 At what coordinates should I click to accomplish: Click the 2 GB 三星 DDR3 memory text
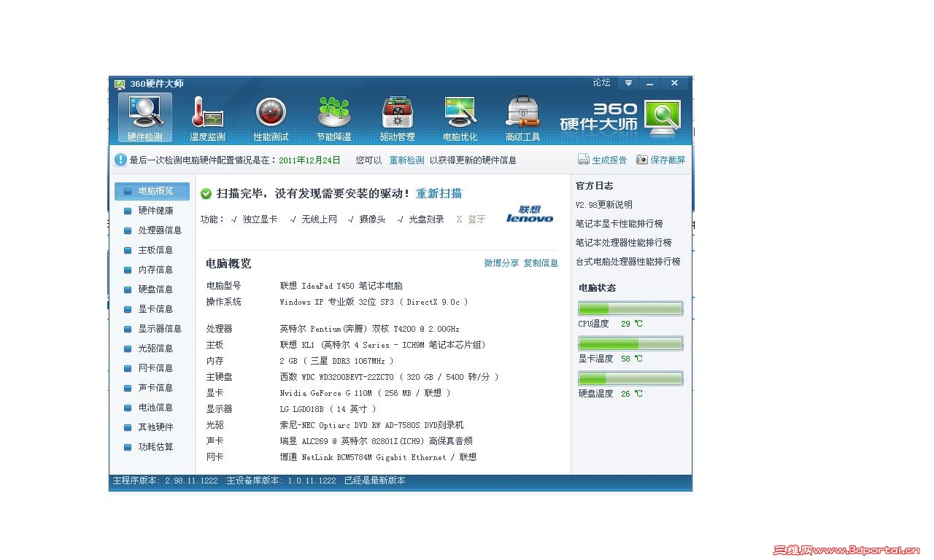[x=336, y=361]
